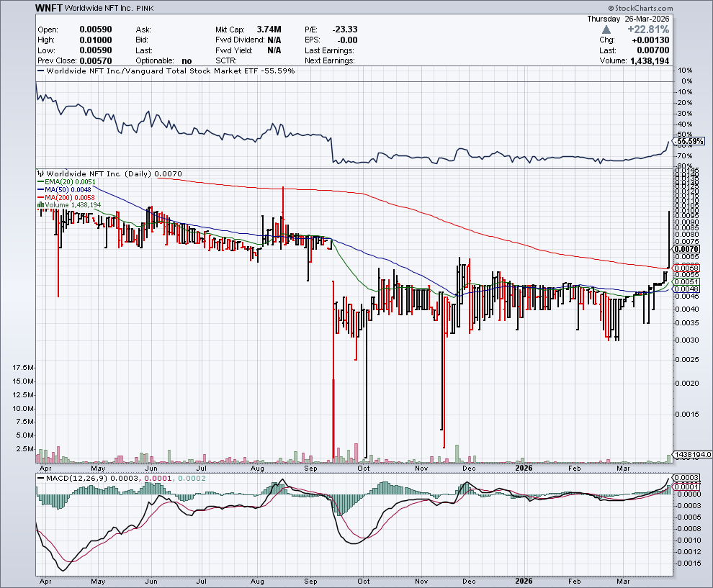Click the Volume value 1,438,194 in header
Image resolution: width=713 pixels, height=588 pixels.
point(650,61)
